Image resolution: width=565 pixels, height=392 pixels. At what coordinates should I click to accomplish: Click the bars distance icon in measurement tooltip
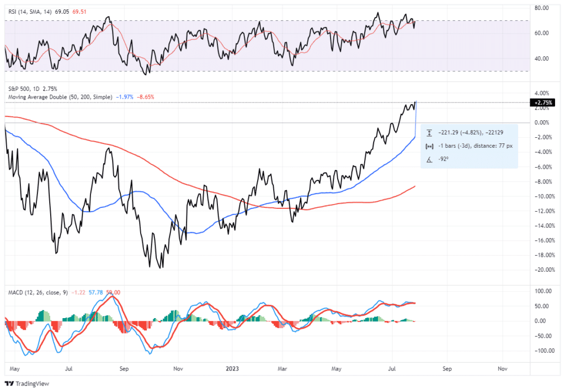(429, 146)
